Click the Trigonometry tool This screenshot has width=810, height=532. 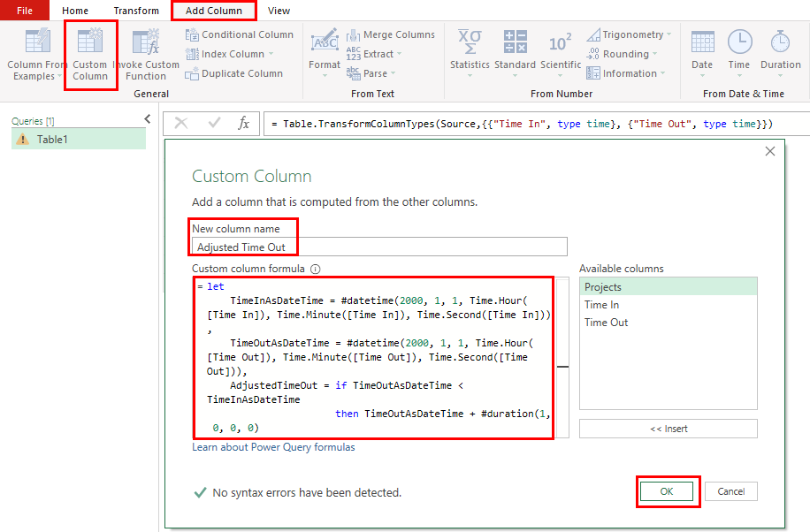pos(625,34)
